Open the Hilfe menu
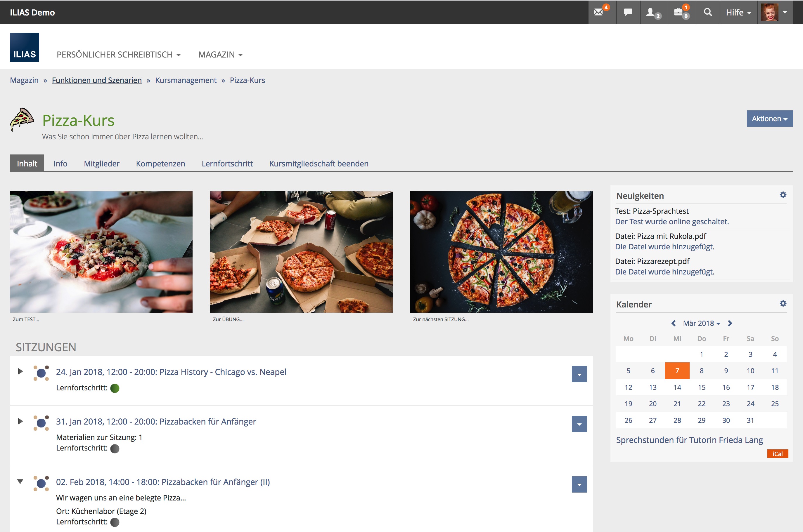Screen dimensions: 803x532 (x=738, y=12)
